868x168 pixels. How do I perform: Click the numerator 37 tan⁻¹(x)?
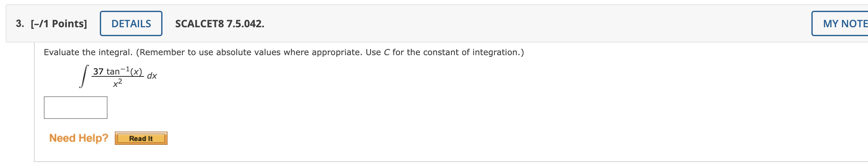pyautogui.click(x=118, y=71)
